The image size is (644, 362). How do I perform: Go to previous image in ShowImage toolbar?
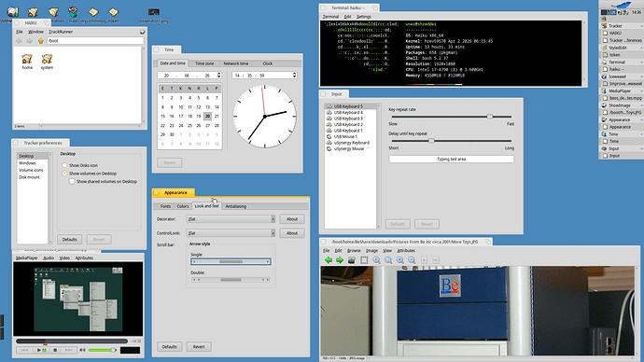(329, 259)
